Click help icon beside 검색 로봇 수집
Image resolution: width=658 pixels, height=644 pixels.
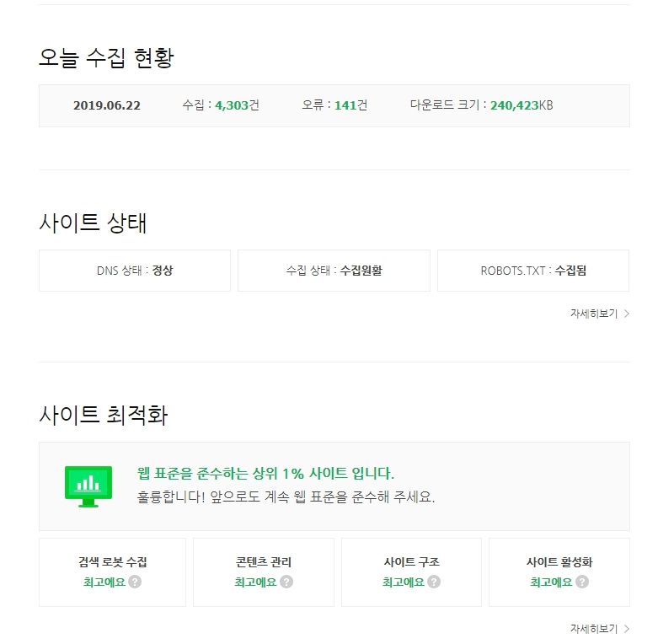pyautogui.click(x=135, y=582)
